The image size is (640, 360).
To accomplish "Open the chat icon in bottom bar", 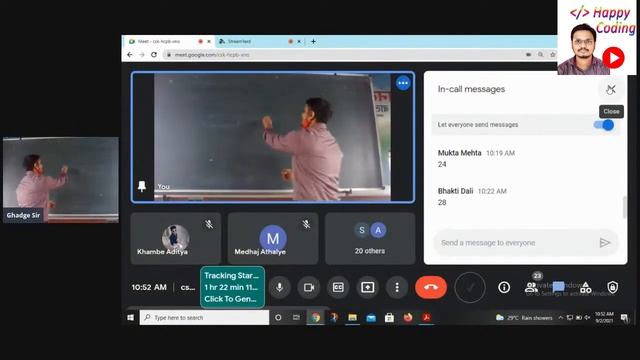I will coord(558,287).
